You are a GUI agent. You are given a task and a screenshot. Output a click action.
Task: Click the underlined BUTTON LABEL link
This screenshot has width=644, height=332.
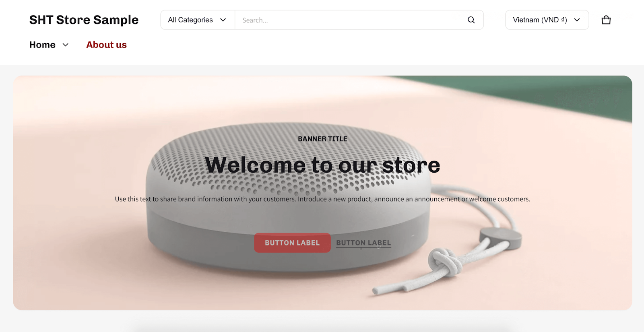(363, 243)
